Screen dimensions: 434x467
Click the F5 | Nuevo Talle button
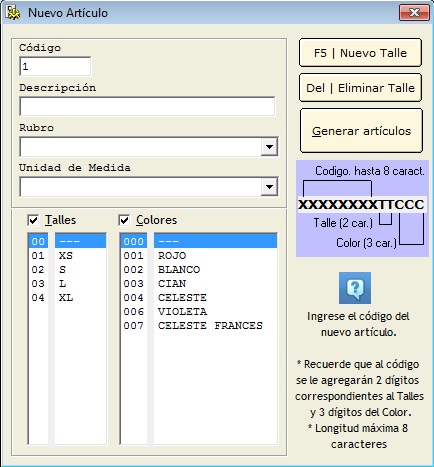click(360, 53)
